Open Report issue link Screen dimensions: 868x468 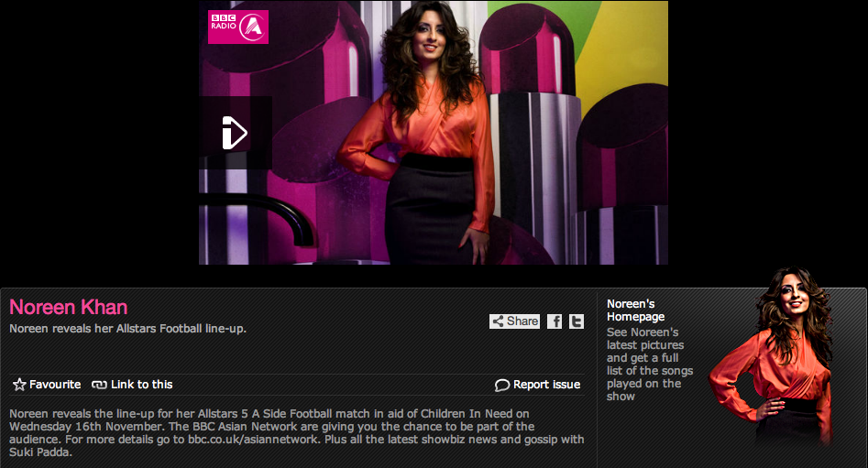[x=546, y=385]
